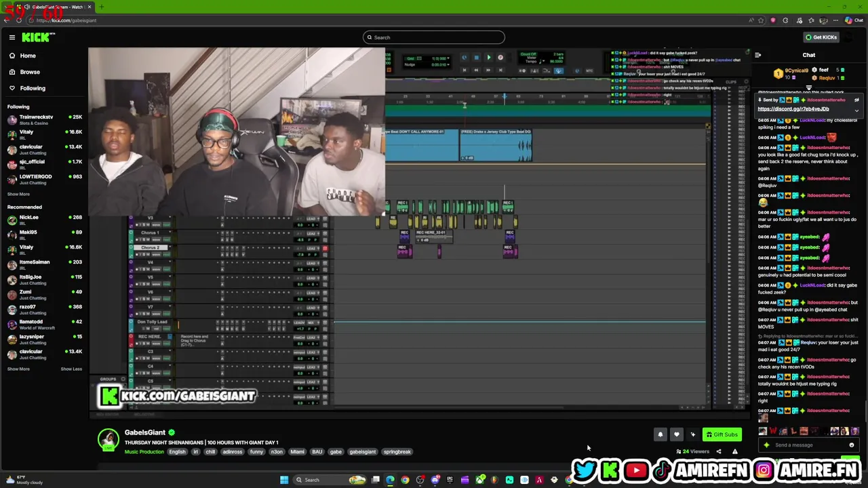Click the English tag
Viewport: 868px width, 488px height.
177,451
